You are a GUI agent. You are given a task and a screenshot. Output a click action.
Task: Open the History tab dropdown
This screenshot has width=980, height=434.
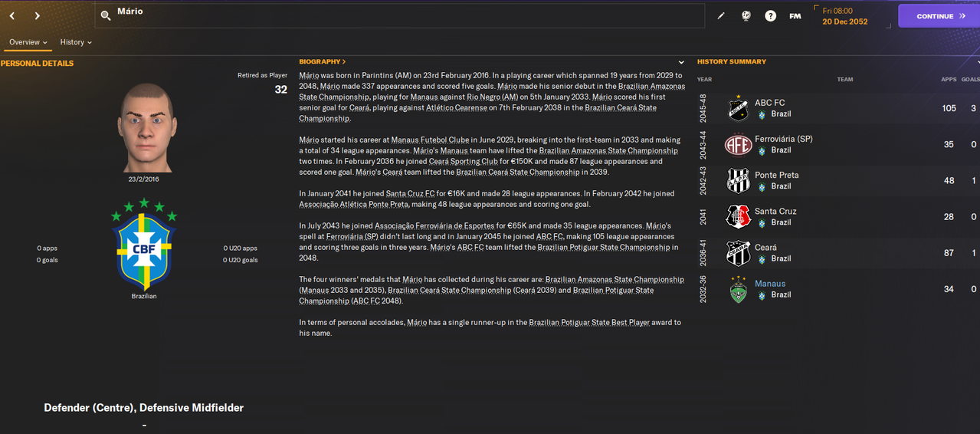[x=76, y=42]
